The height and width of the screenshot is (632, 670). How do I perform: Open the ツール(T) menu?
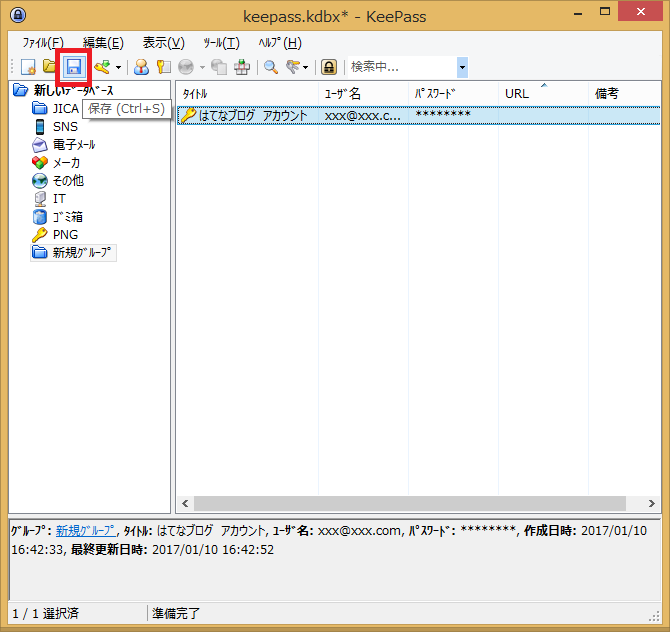click(221, 43)
